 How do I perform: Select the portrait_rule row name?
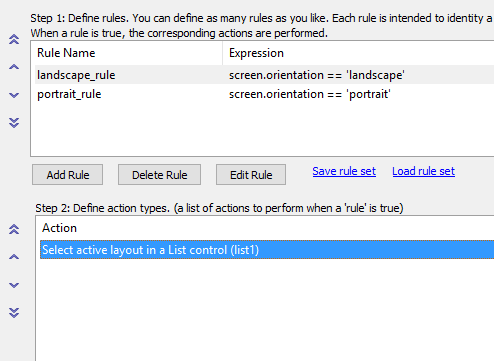coord(69,94)
